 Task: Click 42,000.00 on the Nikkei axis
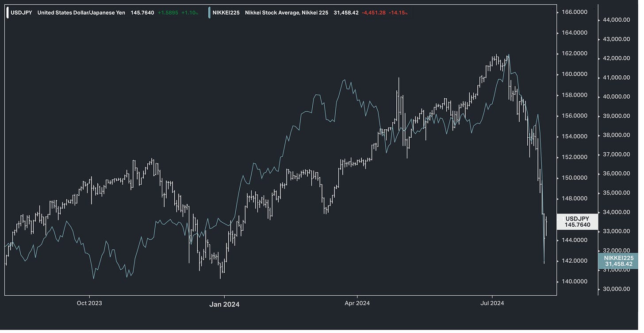click(x=616, y=58)
